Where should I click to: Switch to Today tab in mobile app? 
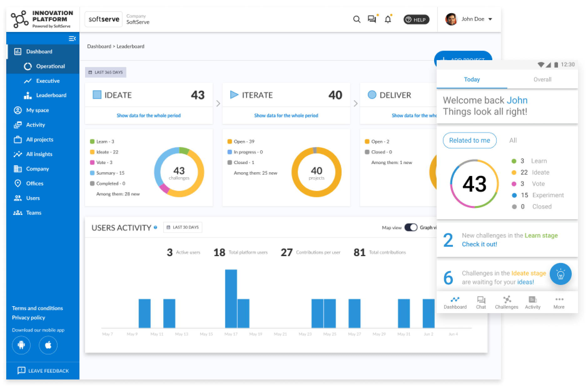click(472, 80)
